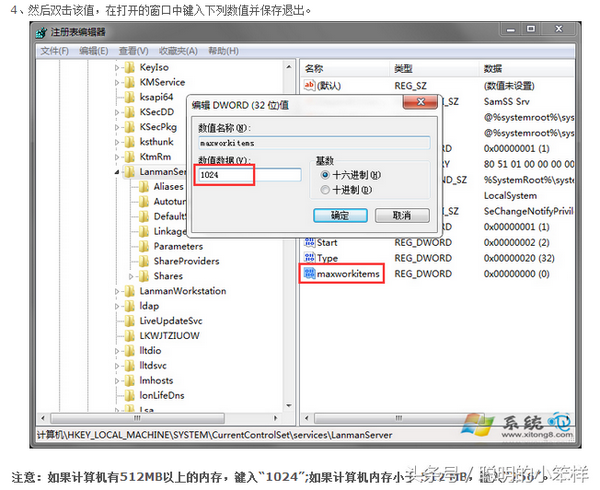Collapse the LanmanServer tree node
600x490 pixels.
point(117,172)
